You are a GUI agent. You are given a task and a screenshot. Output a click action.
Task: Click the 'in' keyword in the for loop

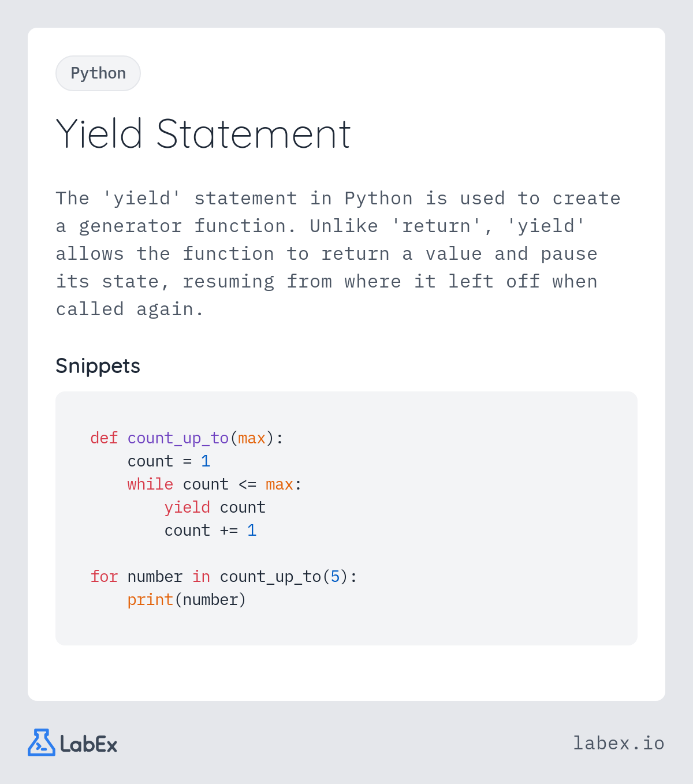(201, 577)
